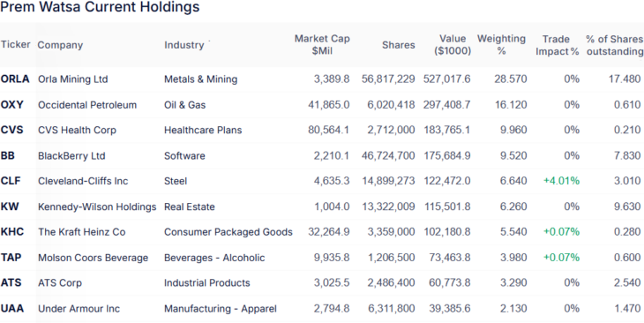This screenshot has width=644, height=323.
Task: Sort by the Company column header
Action: pos(60,45)
